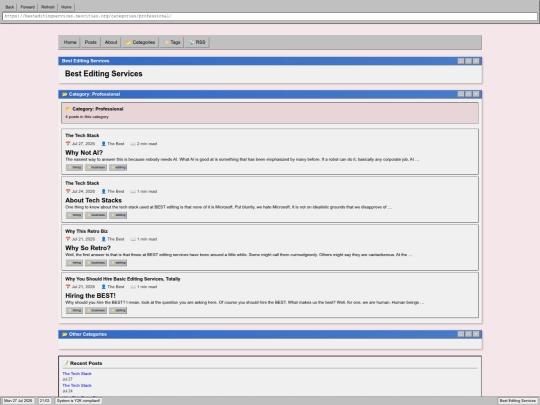Select 'editing' tag under Hiring the BEST!
This screenshot has width=540, height=405.
(118, 310)
